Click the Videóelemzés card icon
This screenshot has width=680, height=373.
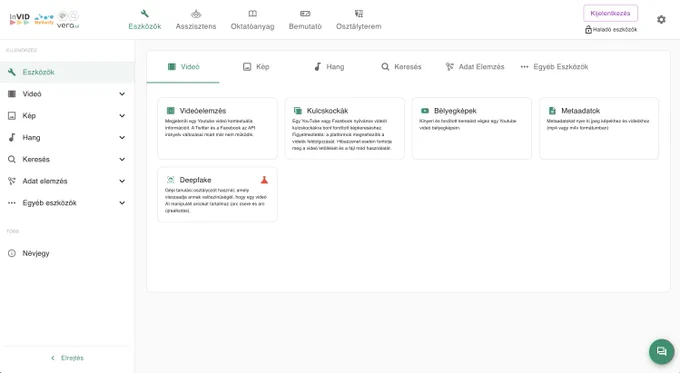tap(171, 111)
